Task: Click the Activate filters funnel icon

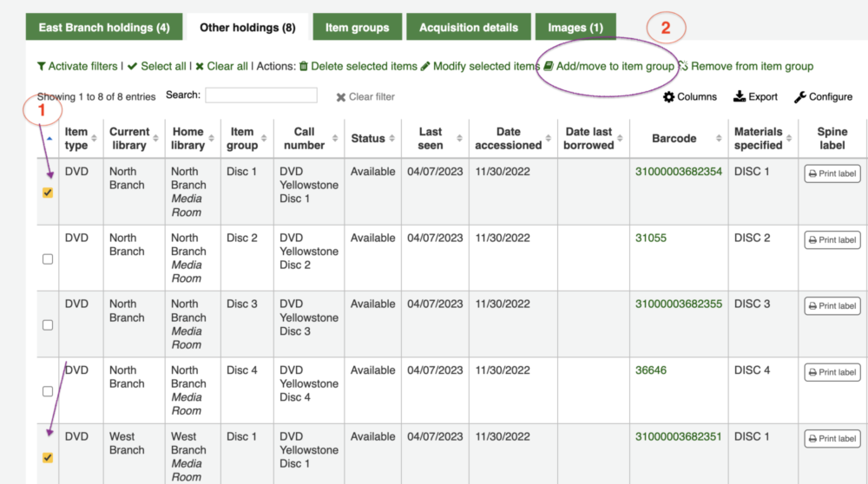Action: [41, 66]
